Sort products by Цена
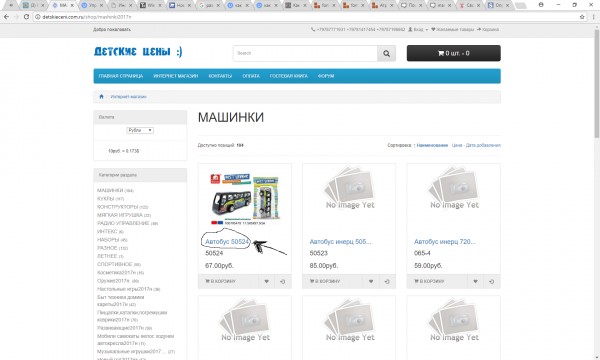 pyautogui.click(x=457, y=145)
